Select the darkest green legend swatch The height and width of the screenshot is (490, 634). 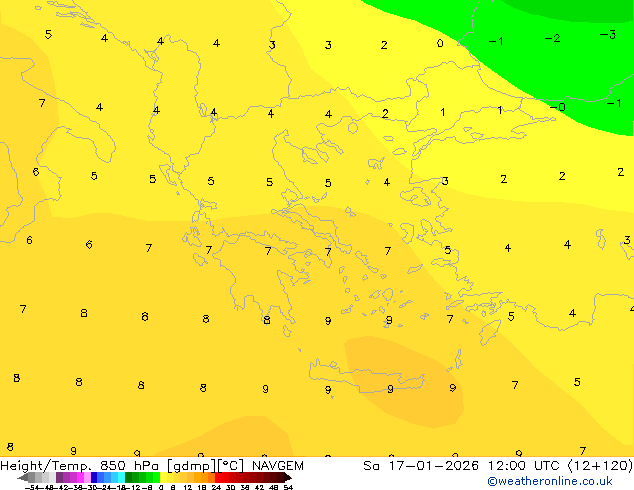click(128, 477)
